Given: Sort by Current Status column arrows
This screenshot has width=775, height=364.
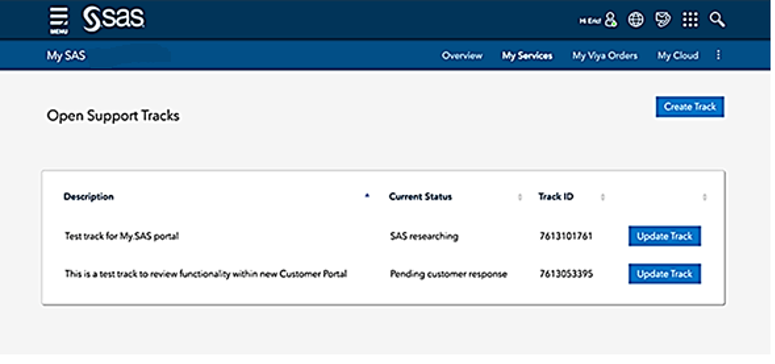Looking at the screenshot, I should [x=519, y=197].
